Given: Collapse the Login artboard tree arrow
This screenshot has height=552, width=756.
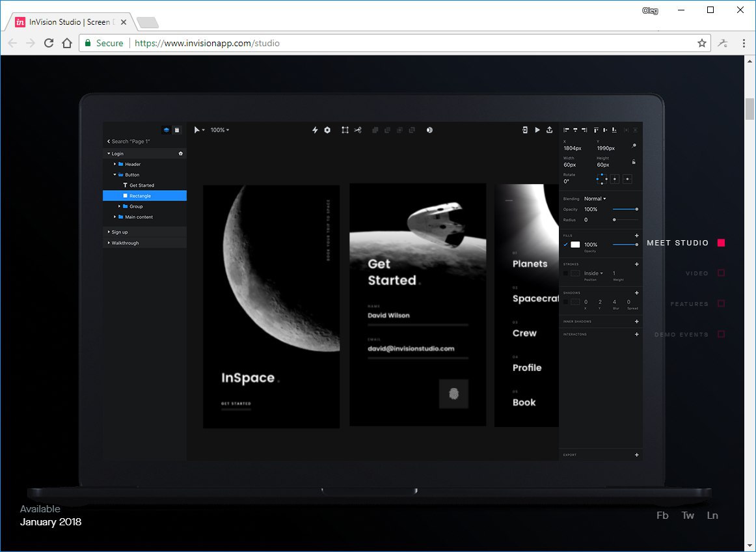Looking at the screenshot, I should (x=109, y=154).
